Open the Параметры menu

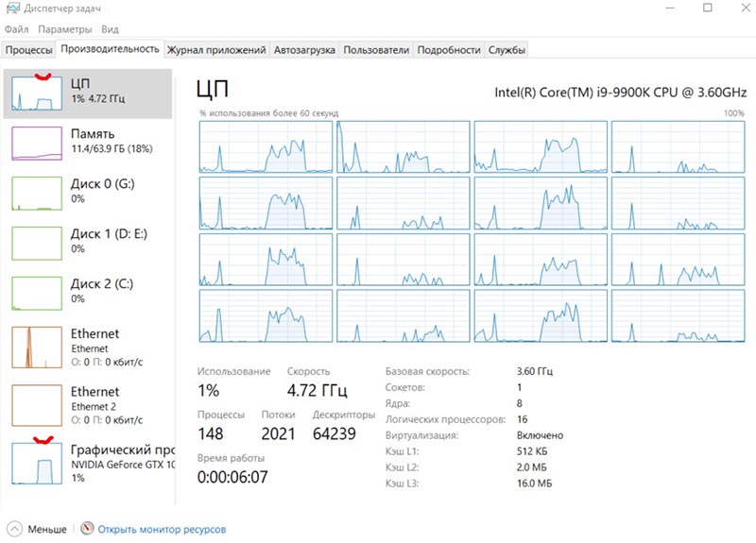(x=64, y=29)
